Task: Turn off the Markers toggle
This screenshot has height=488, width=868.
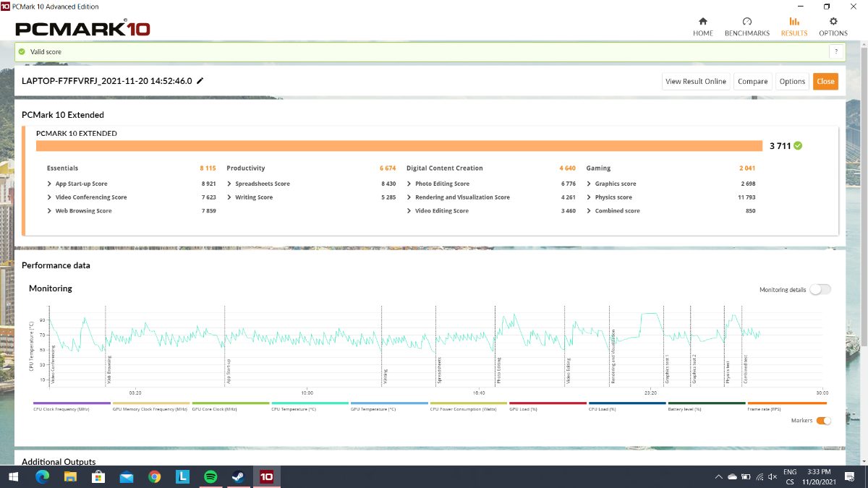Action: [x=823, y=421]
